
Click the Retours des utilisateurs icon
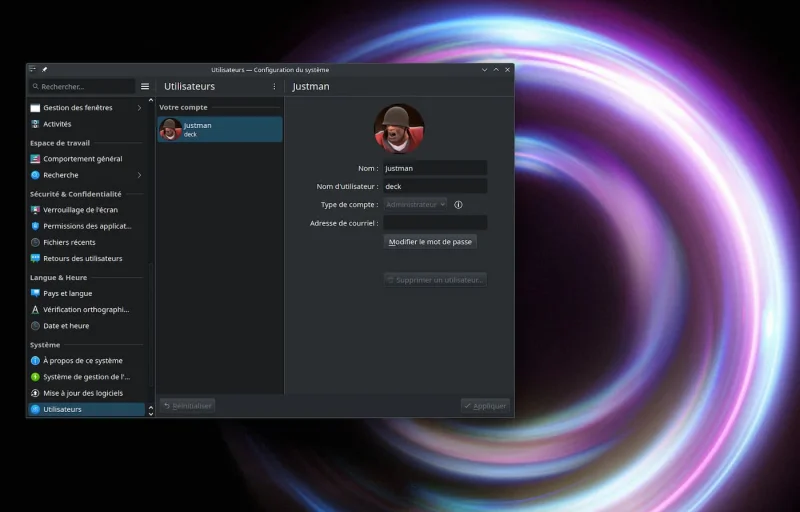[35, 259]
